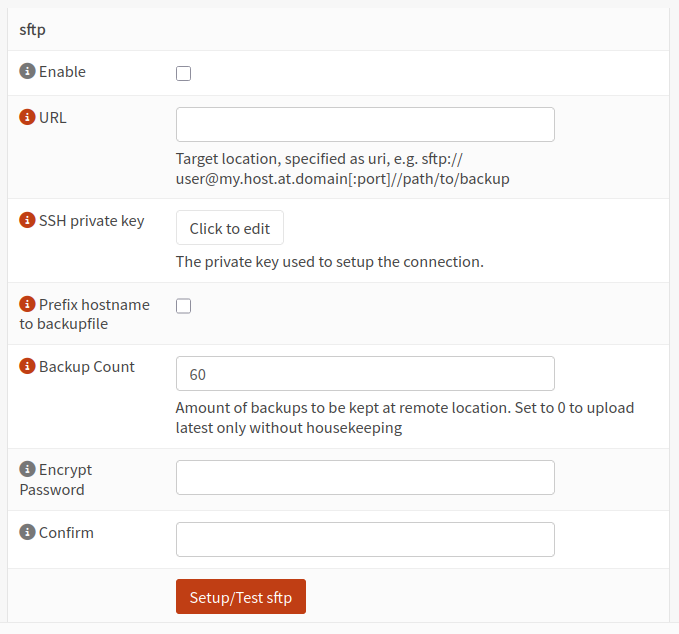Click the 'Encrypt Password' label text

[x=56, y=480]
